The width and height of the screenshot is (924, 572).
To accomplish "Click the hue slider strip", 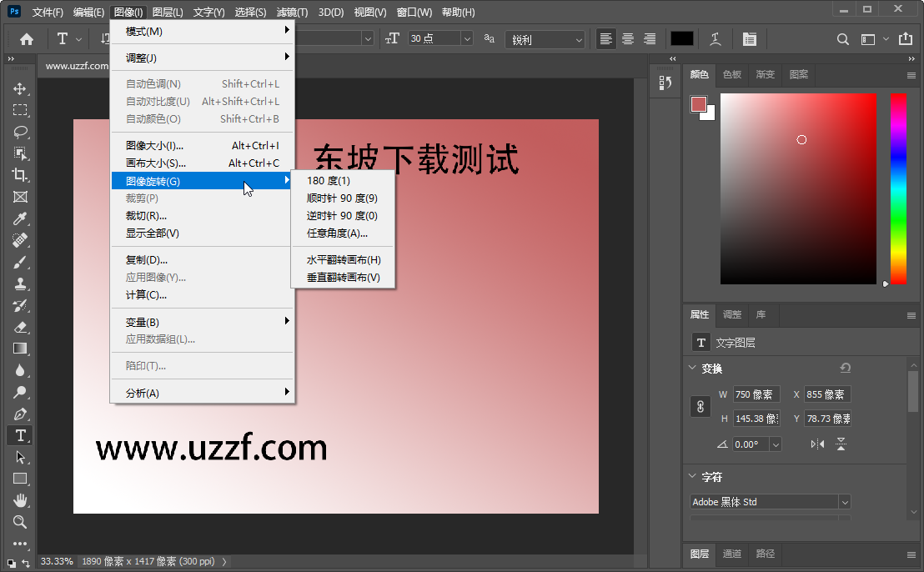I will [898, 189].
